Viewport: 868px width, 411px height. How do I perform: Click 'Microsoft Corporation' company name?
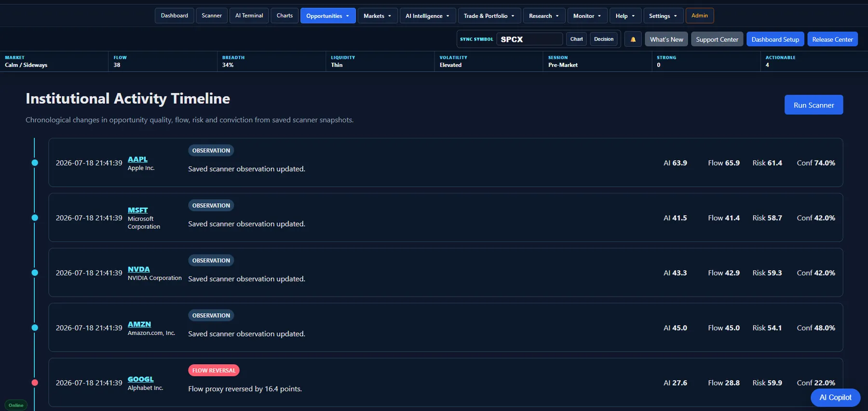pos(144,222)
